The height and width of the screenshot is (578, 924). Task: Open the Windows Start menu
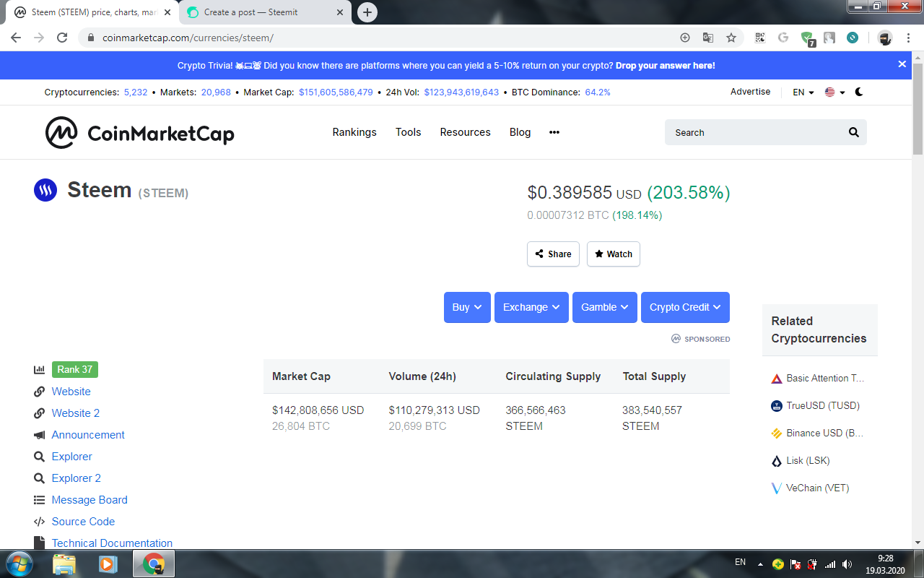click(x=18, y=564)
